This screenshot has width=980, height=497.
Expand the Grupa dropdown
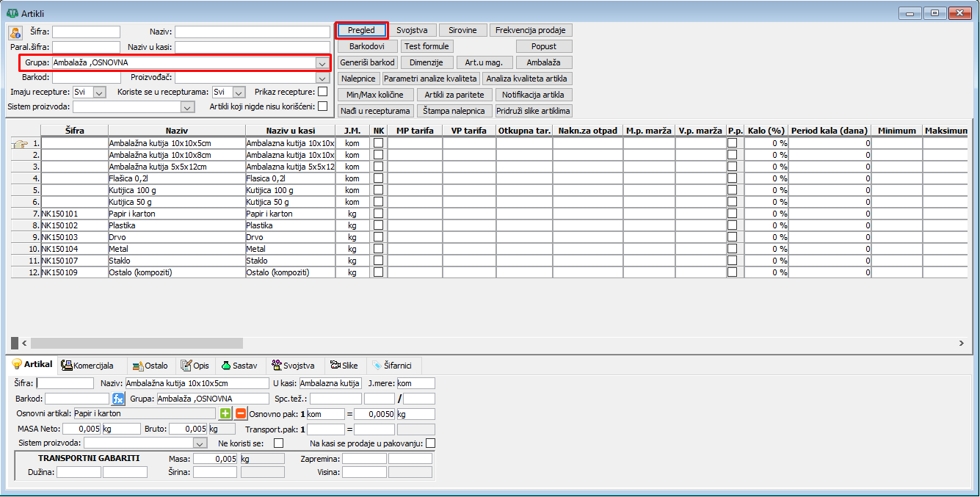point(322,63)
